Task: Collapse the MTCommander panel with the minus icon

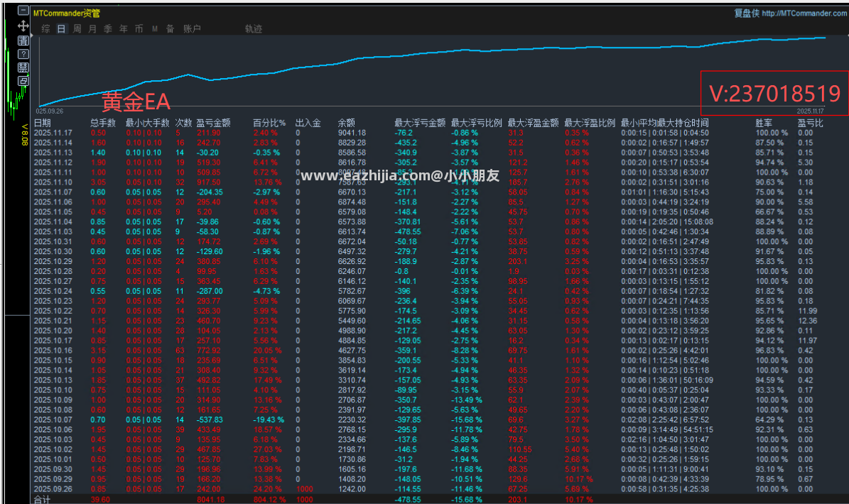Action: pyautogui.click(x=23, y=10)
